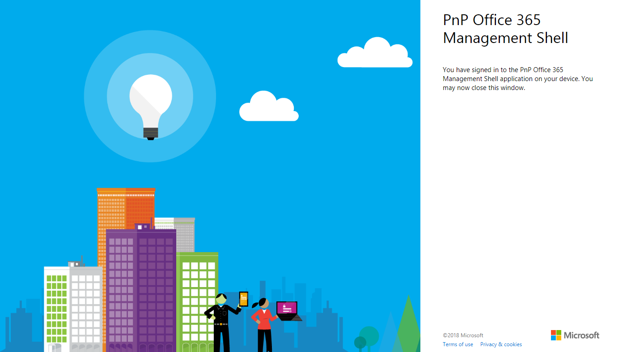This screenshot has height=352, width=644.
Task: Click the light gray building beside the white one
Action: [x=86, y=305]
